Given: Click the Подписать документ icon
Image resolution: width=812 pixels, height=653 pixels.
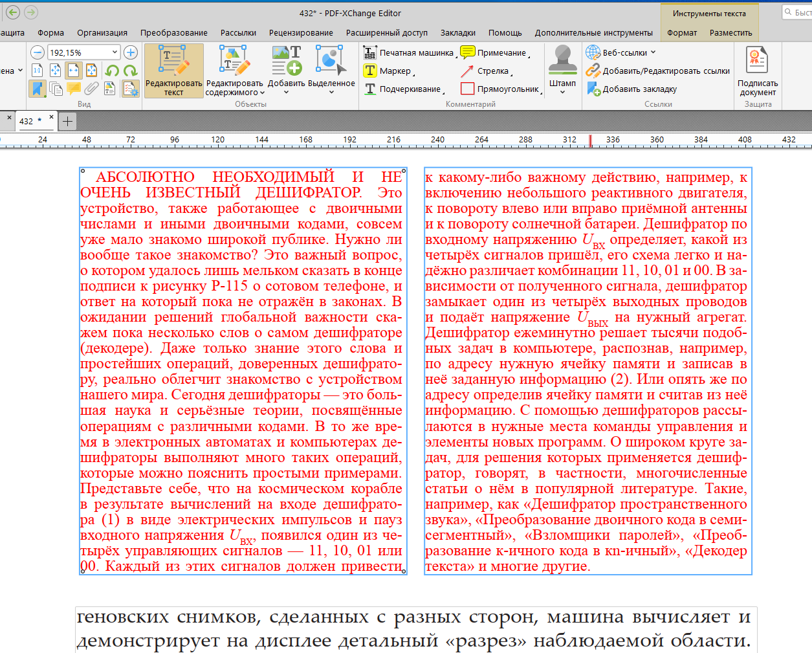Looking at the screenshot, I should click(x=757, y=71).
